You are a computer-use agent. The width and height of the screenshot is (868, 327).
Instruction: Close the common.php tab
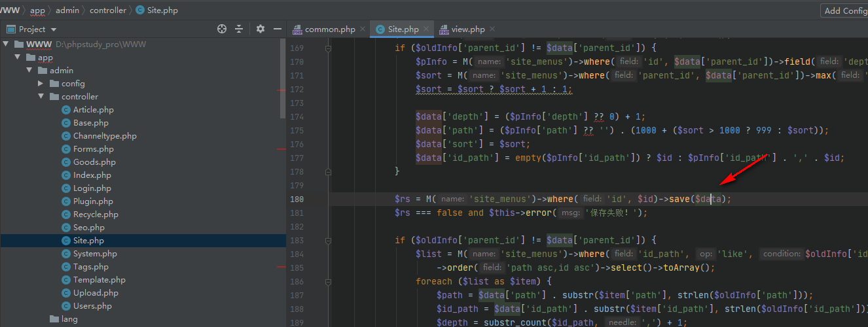tap(364, 29)
